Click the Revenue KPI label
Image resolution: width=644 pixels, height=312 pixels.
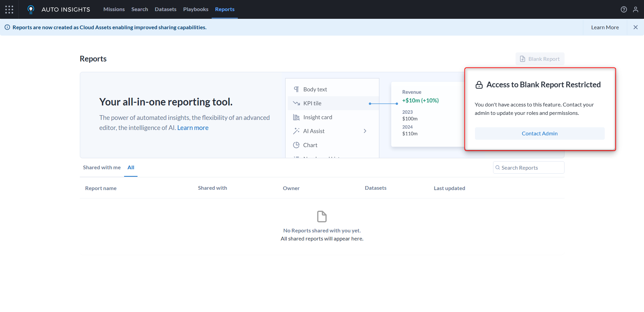coord(412,92)
